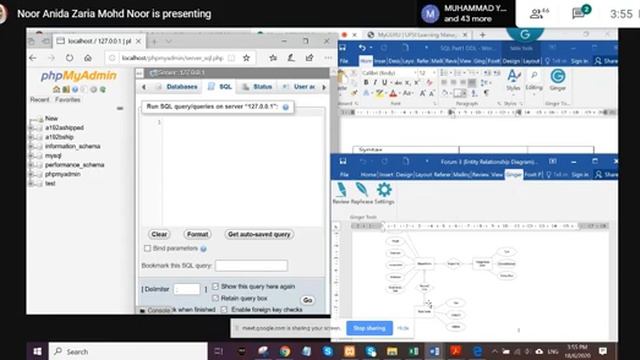Select localhost browser tab
The height and width of the screenshot is (360, 640).
(x=99, y=41)
